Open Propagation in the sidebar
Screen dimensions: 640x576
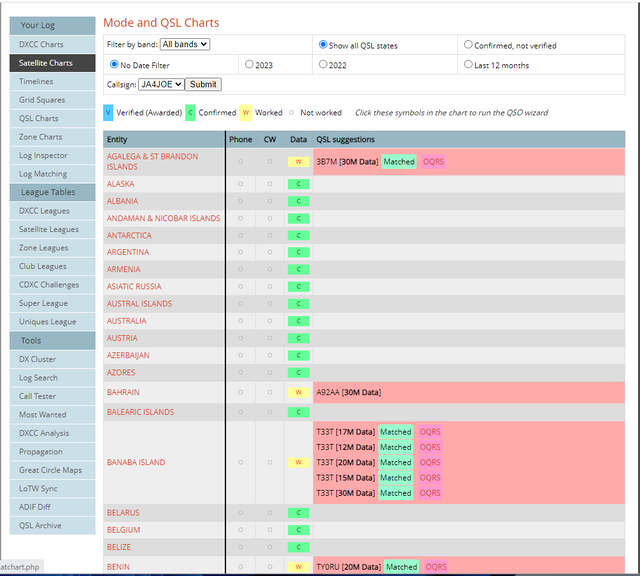pyautogui.click(x=52, y=452)
